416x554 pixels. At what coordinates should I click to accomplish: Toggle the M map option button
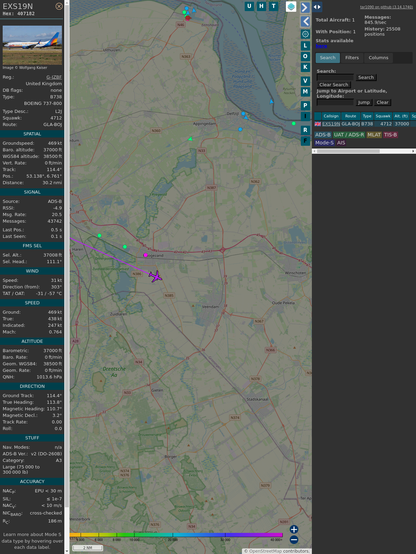305,92
